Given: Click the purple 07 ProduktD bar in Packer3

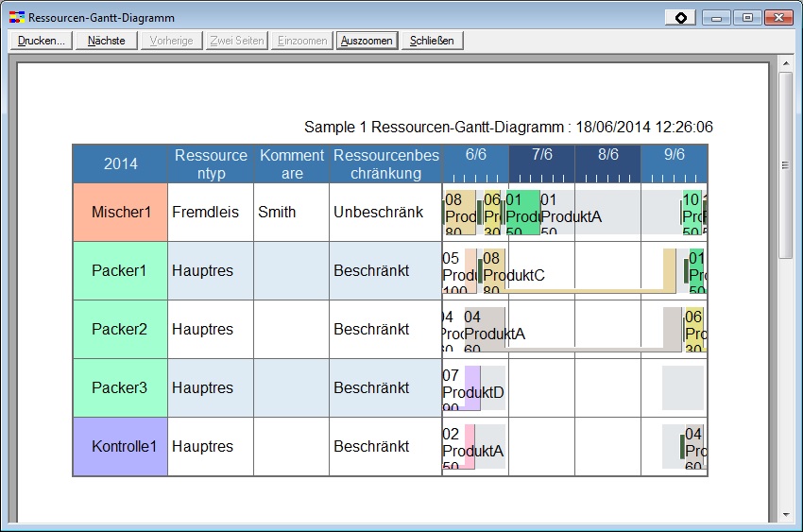Looking at the screenshot, I should pos(472,387).
